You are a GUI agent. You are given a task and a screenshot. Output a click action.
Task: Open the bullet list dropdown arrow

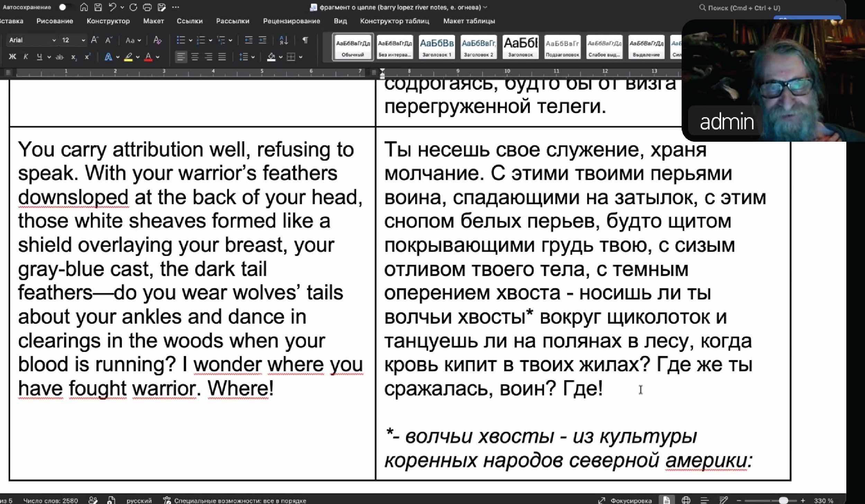(190, 40)
